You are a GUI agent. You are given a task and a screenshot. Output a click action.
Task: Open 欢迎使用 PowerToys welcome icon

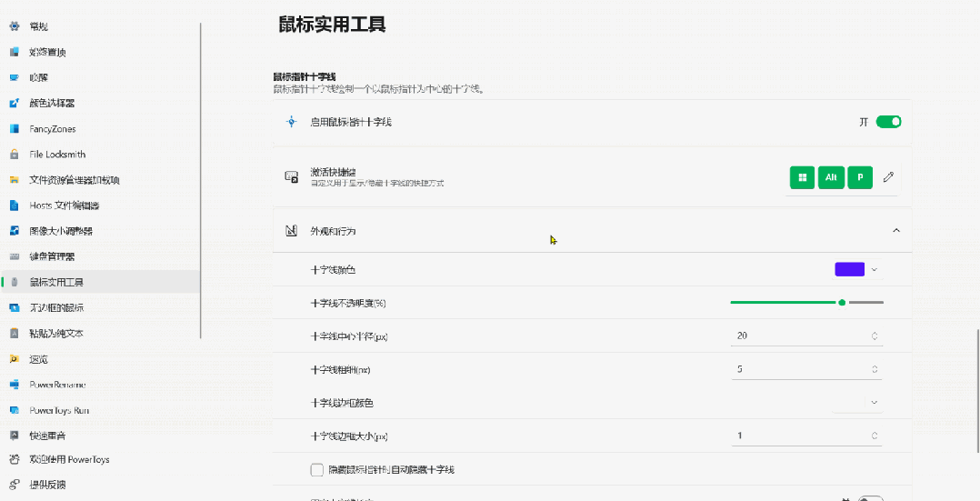pos(15,460)
